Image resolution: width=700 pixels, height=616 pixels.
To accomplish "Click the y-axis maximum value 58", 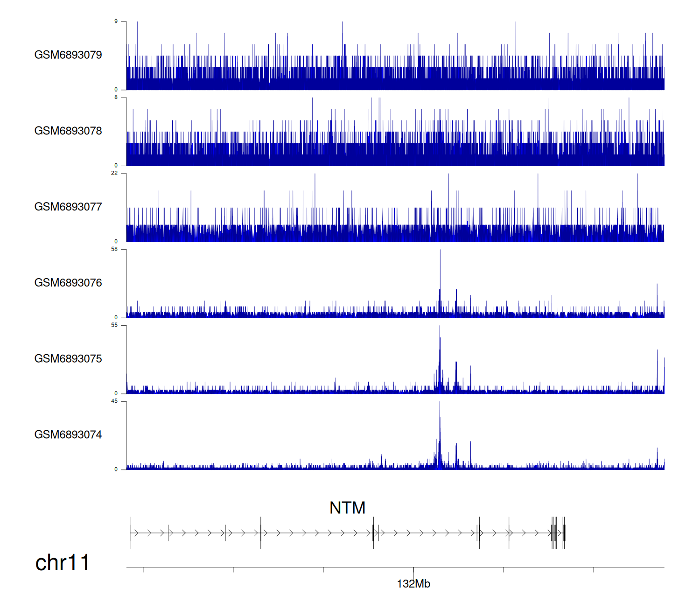I will pyautogui.click(x=114, y=249).
